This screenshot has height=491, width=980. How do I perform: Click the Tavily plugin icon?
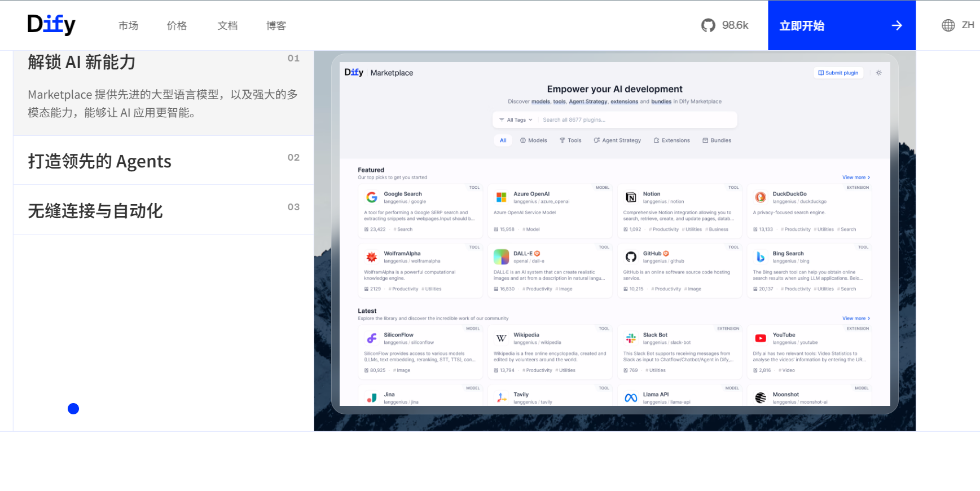point(501,398)
